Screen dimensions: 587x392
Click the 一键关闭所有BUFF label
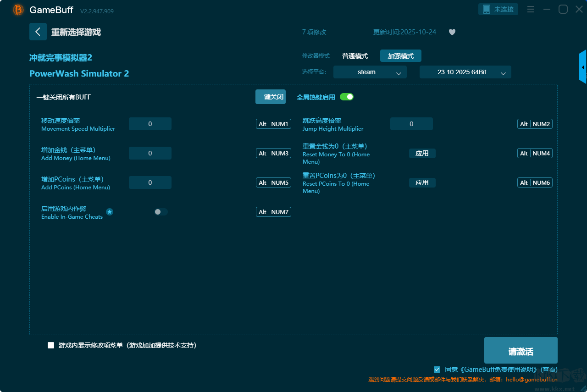click(64, 97)
